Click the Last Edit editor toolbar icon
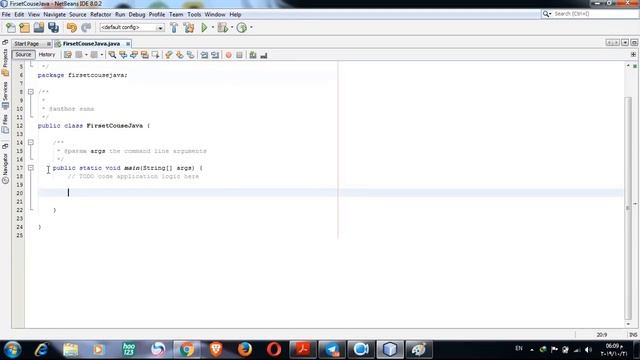The image size is (640, 360). (x=68, y=55)
